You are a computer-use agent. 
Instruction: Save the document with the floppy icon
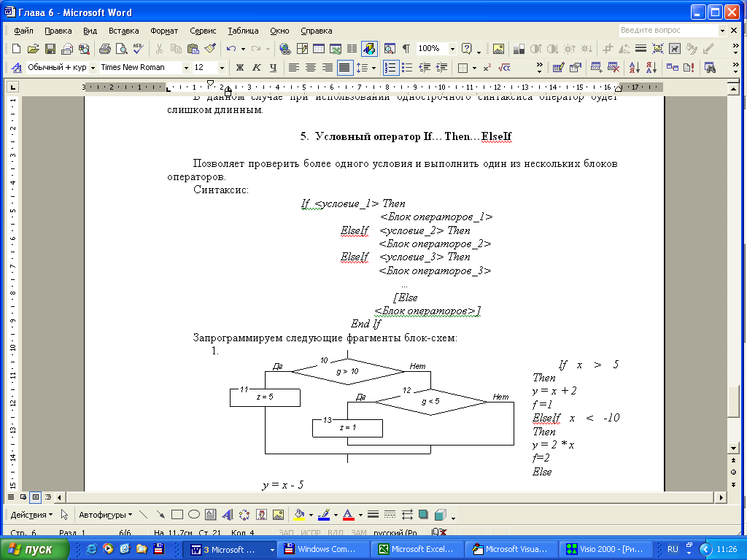tap(50, 49)
